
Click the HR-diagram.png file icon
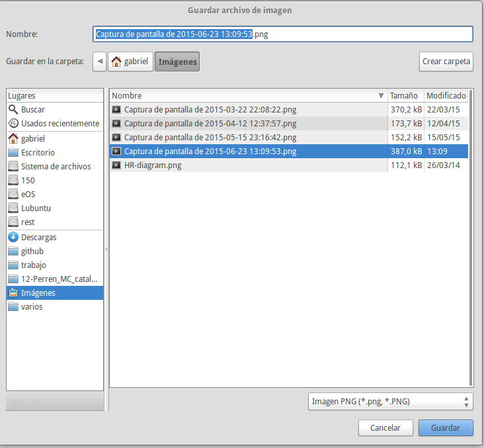pyautogui.click(x=116, y=165)
